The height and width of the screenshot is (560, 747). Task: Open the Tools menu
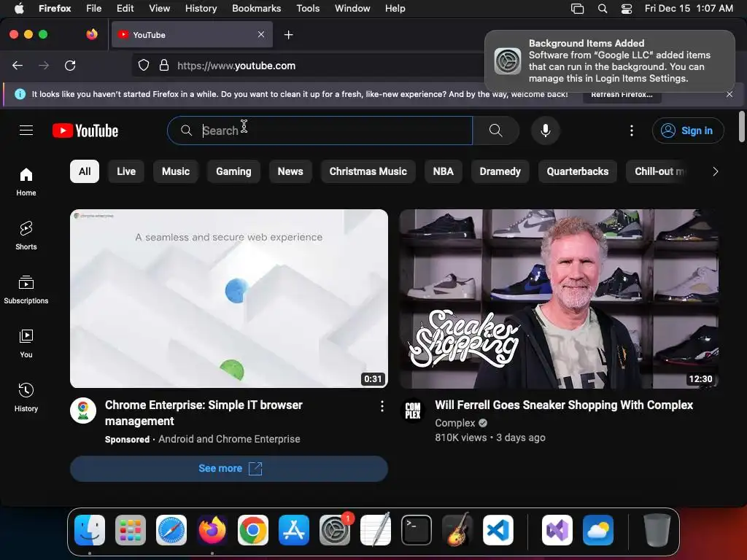308,9
